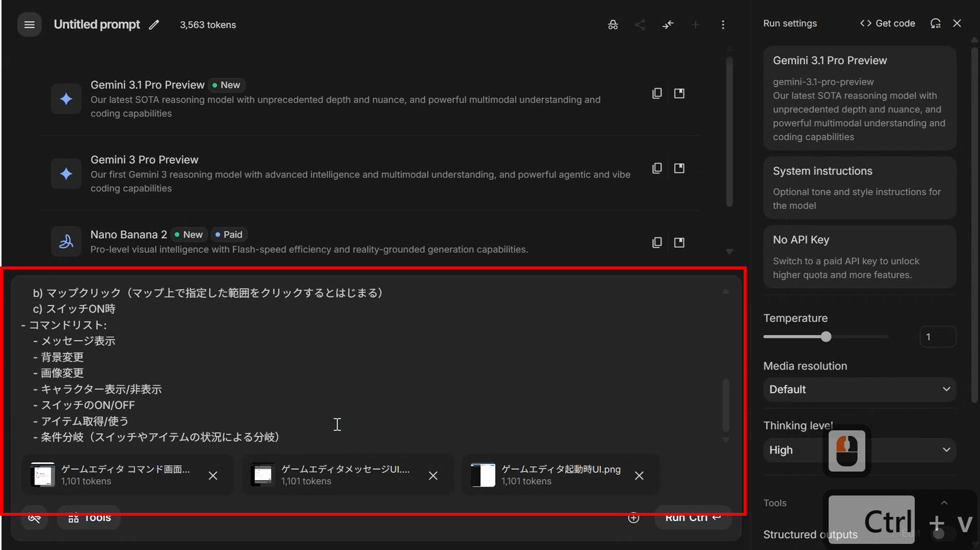
Task: Click the down arrow of the model list scrollbar
Action: [x=729, y=252]
